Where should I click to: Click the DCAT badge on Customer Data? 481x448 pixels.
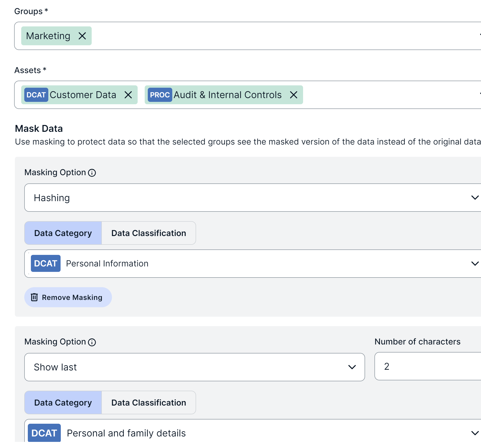36,95
